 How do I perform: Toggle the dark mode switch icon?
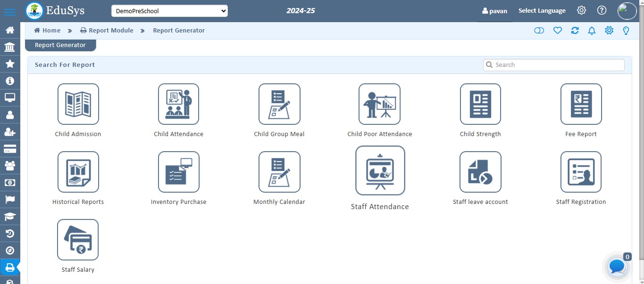point(539,30)
